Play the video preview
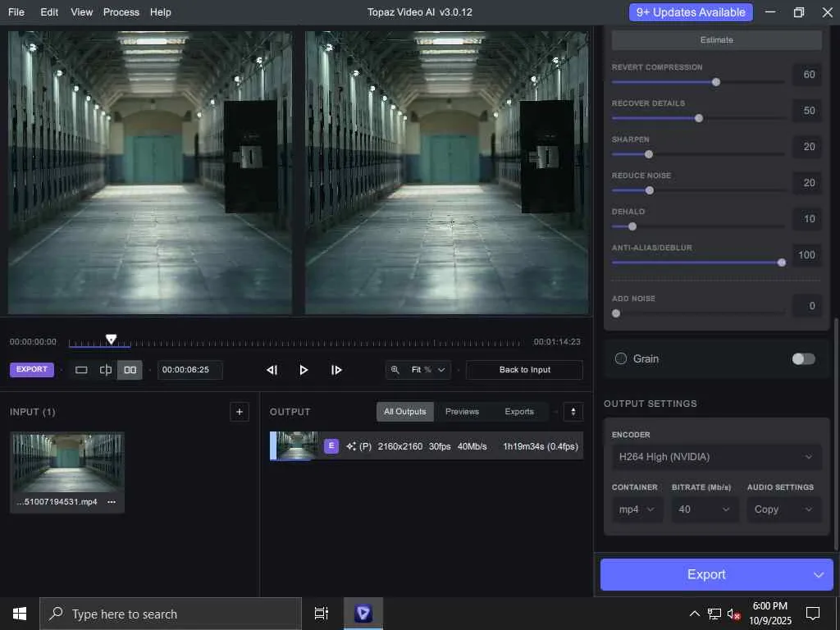 [304, 370]
